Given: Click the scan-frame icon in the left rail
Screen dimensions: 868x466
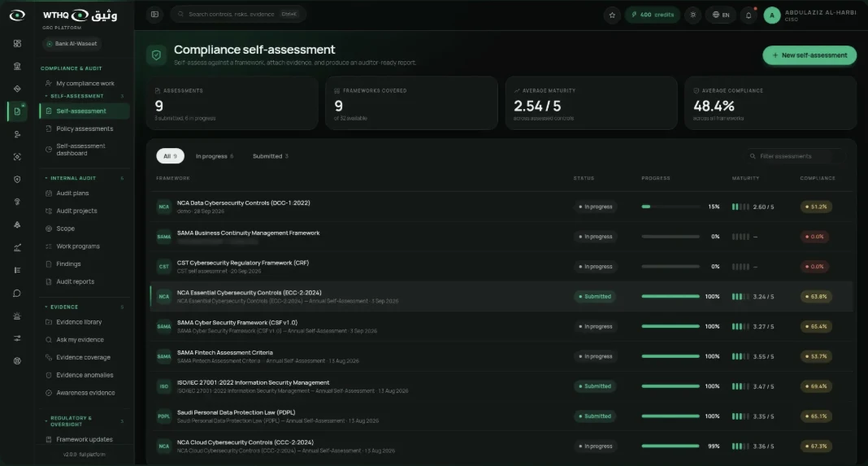Looking at the screenshot, I should pyautogui.click(x=17, y=157).
